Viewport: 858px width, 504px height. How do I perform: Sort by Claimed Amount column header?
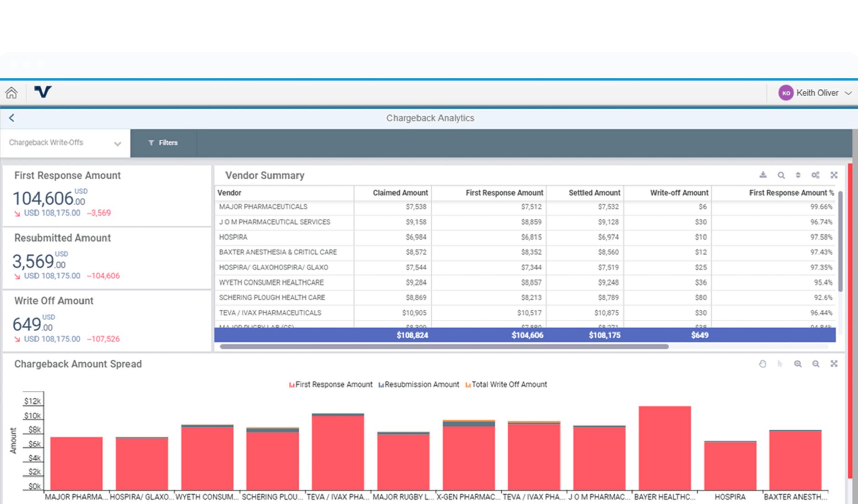click(400, 193)
